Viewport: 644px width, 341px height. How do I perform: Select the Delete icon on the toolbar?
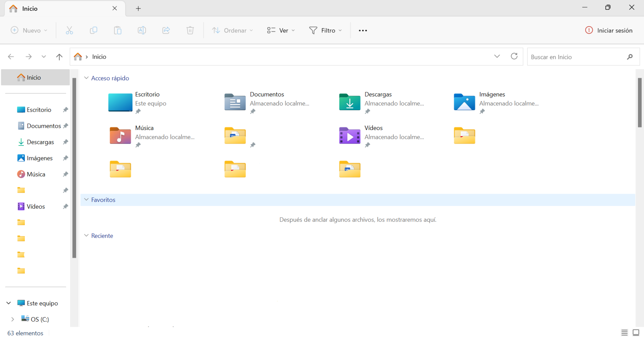pos(190,30)
